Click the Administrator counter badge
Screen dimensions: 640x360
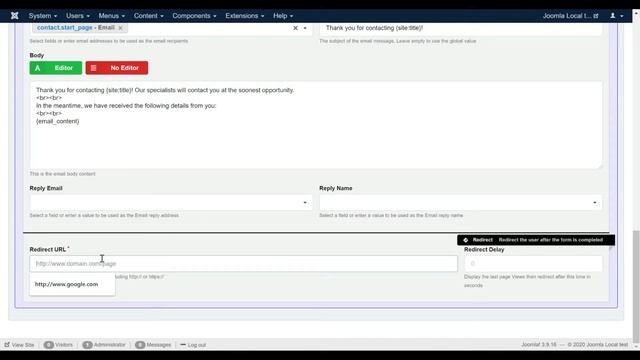pos(87,345)
